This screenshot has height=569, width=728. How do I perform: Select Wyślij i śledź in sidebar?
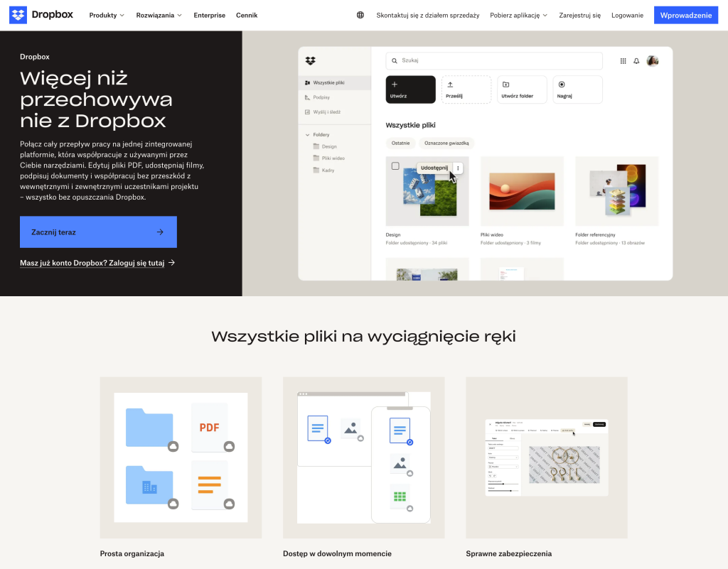point(323,112)
